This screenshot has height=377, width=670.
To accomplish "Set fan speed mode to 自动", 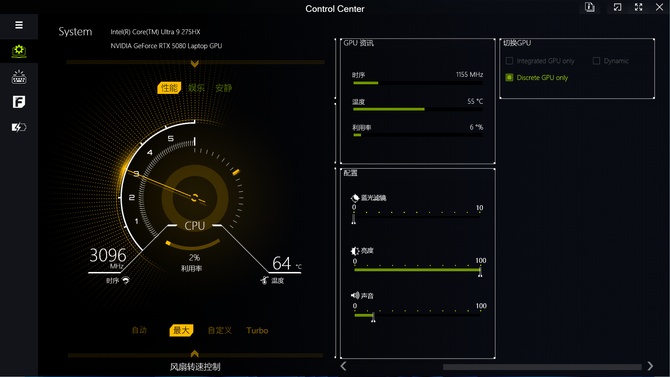I will pyautogui.click(x=139, y=330).
